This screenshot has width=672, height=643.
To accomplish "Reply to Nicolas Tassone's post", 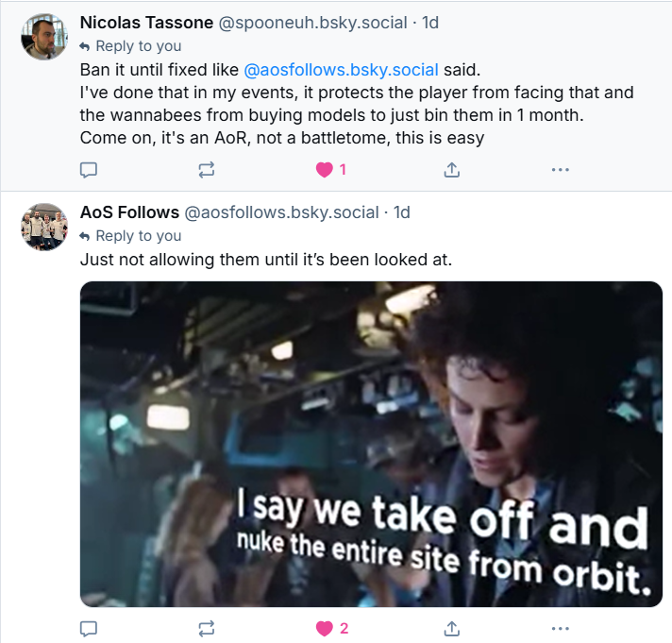I will tap(89, 170).
